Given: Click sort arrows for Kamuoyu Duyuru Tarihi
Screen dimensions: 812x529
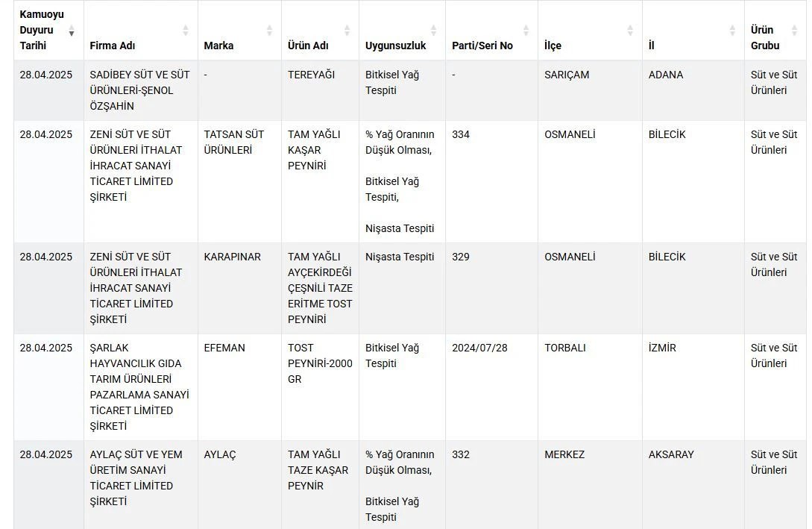Looking at the screenshot, I should 72,31.
